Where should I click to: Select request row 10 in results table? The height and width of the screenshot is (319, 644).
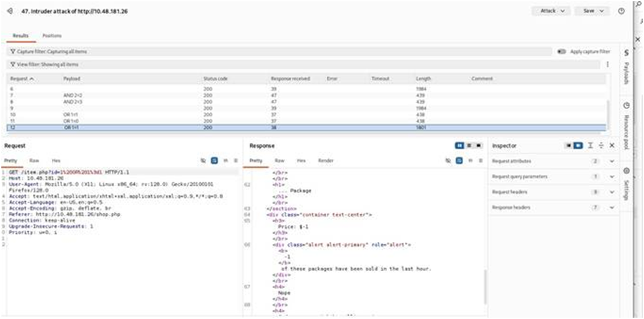(306, 114)
